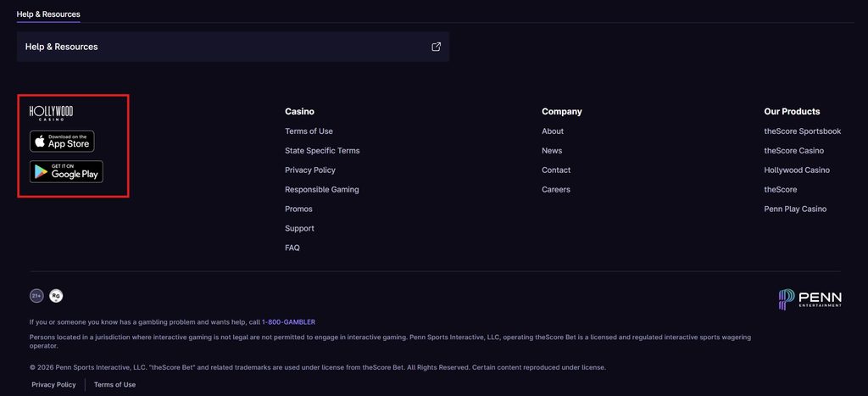Click the 2026 Penn Sports Interactive copyright text
The height and width of the screenshot is (396, 868).
pyautogui.click(x=318, y=367)
